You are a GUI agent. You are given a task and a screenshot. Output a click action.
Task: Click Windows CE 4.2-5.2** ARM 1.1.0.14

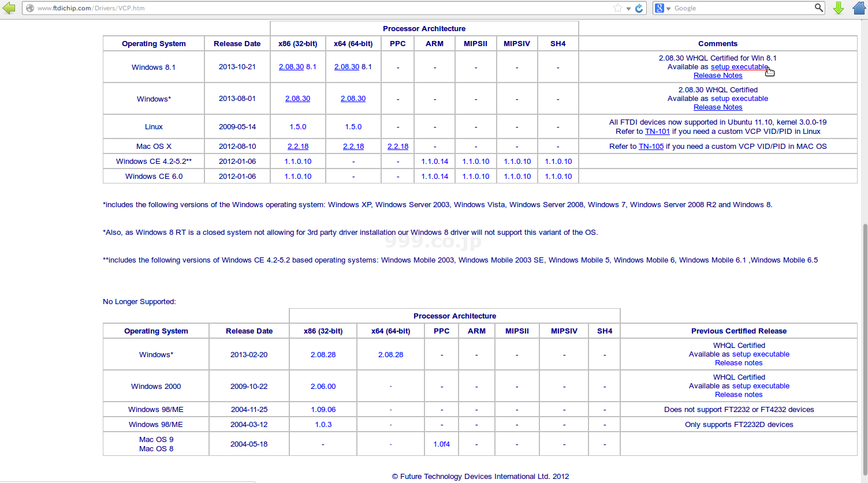point(435,162)
